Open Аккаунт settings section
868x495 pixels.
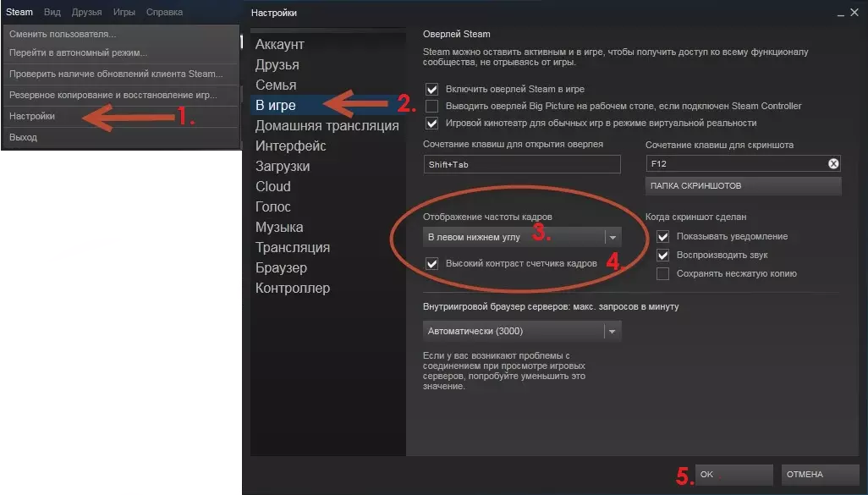[x=327, y=44]
